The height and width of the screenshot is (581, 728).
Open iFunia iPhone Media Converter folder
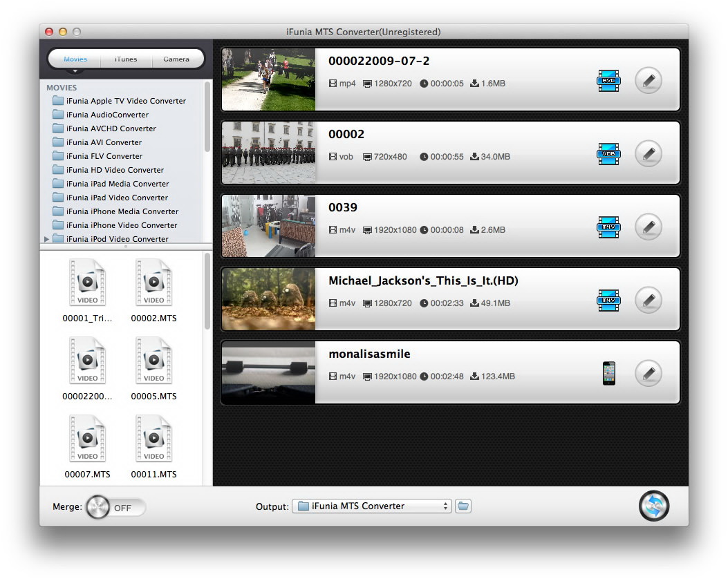[115, 211]
